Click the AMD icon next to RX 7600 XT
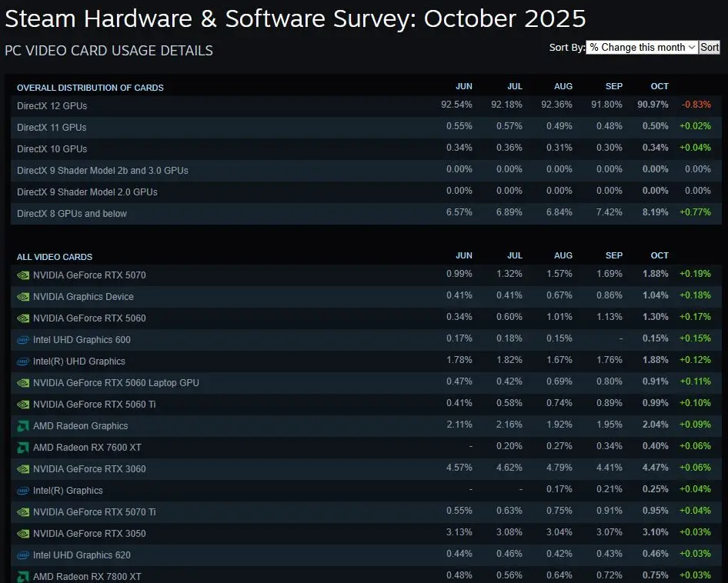This screenshot has height=583, width=728. pos(23,447)
